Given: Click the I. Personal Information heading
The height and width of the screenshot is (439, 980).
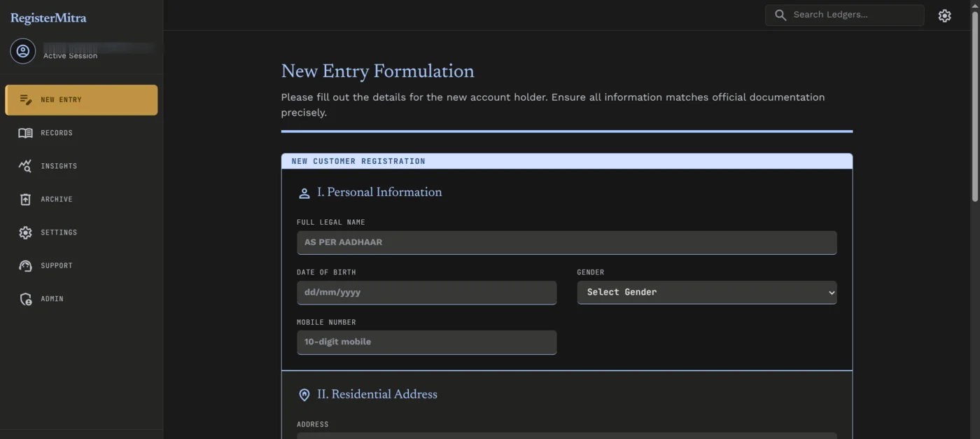Looking at the screenshot, I should tap(379, 193).
